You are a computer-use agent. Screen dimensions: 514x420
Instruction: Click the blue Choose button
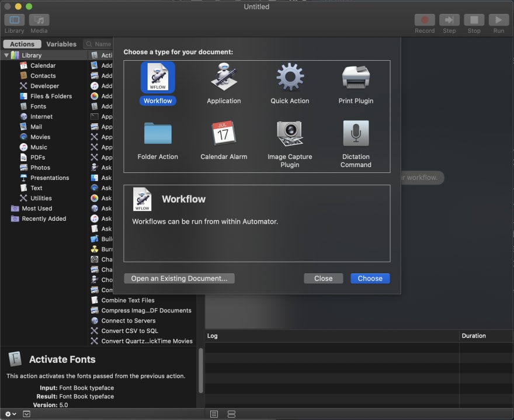pyautogui.click(x=370, y=279)
